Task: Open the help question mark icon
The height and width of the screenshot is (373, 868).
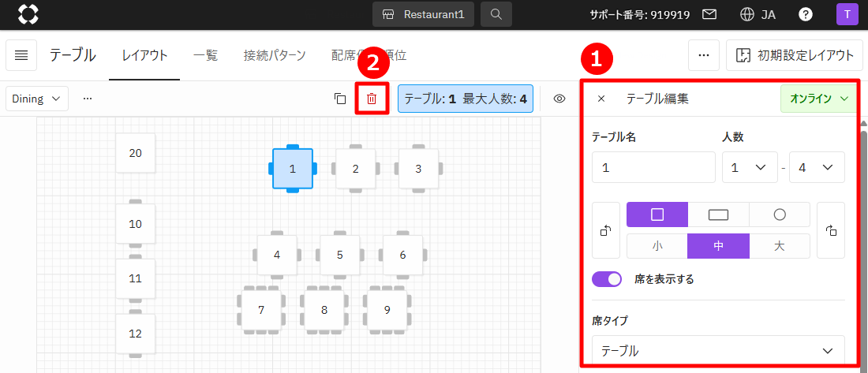Action: pos(806,14)
